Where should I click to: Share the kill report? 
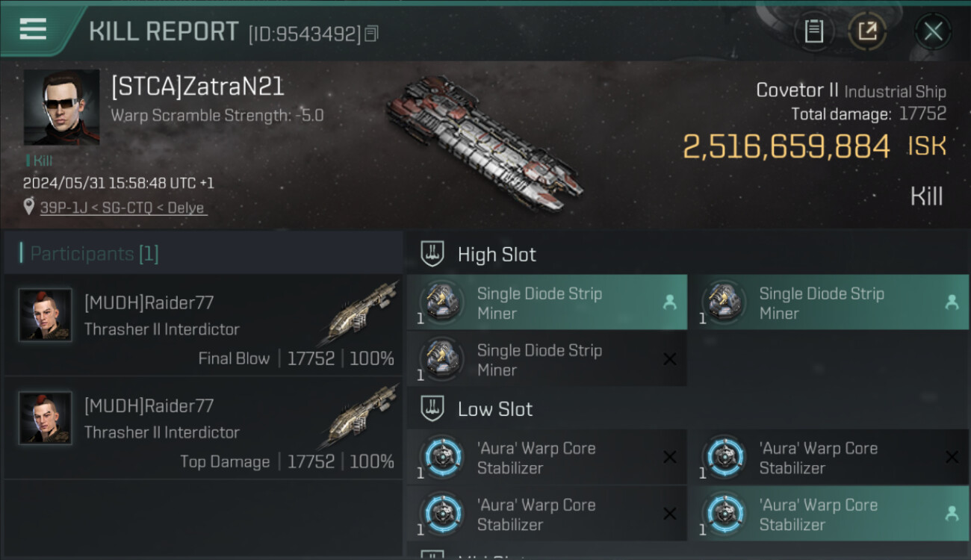(x=866, y=31)
